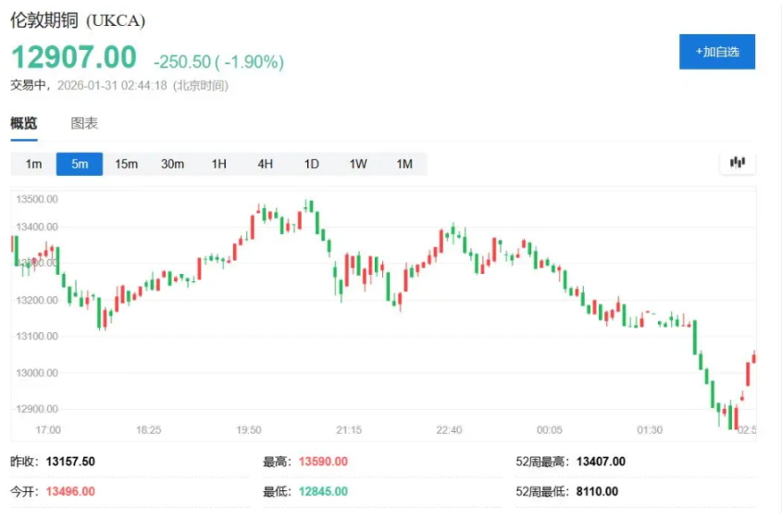Image resolution: width=782 pixels, height=532 pixels.
Task: Click the 52周最低 8110.00 value
Action: pos(596,491)
